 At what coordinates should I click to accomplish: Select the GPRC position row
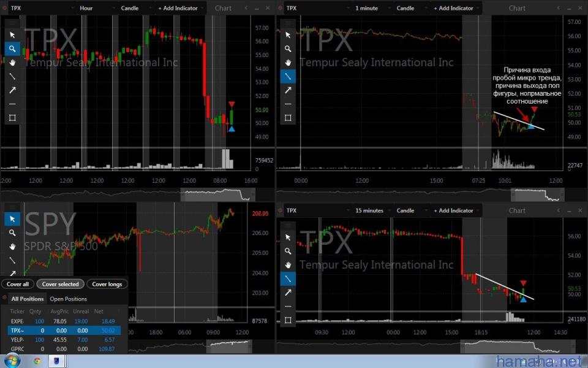[x=64, y=349]
